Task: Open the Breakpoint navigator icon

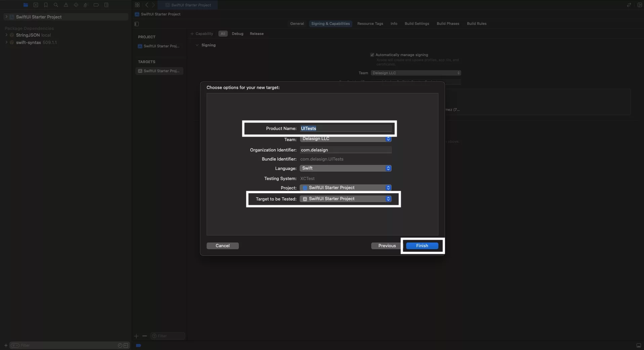Action: click(96, 5)
